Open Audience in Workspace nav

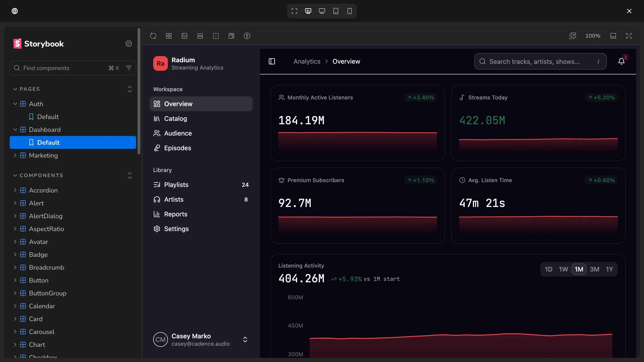click(x=201, y=133)
